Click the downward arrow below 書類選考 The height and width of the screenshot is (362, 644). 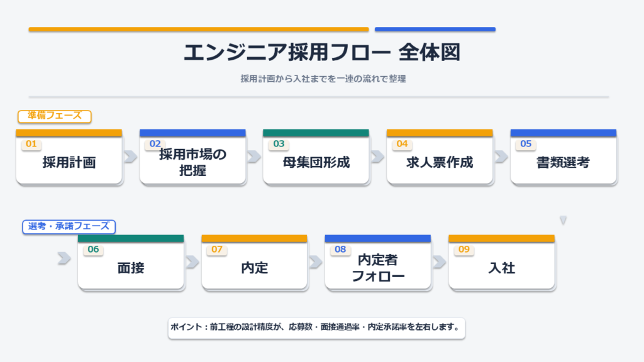pyautogui.click(x=563, y=221)
